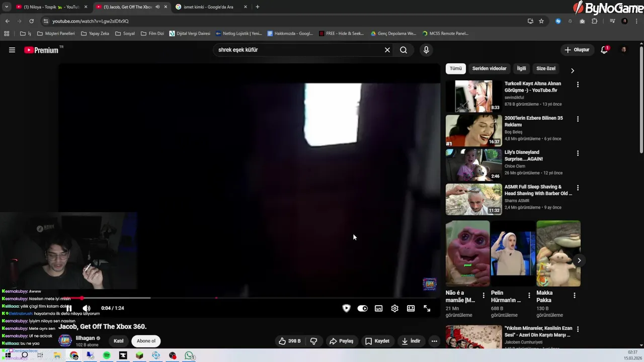Image resolution: width=644 pixels, height=362 pixels.
Task: Save video with Kaydet button
Action: (x=377, y=341)
